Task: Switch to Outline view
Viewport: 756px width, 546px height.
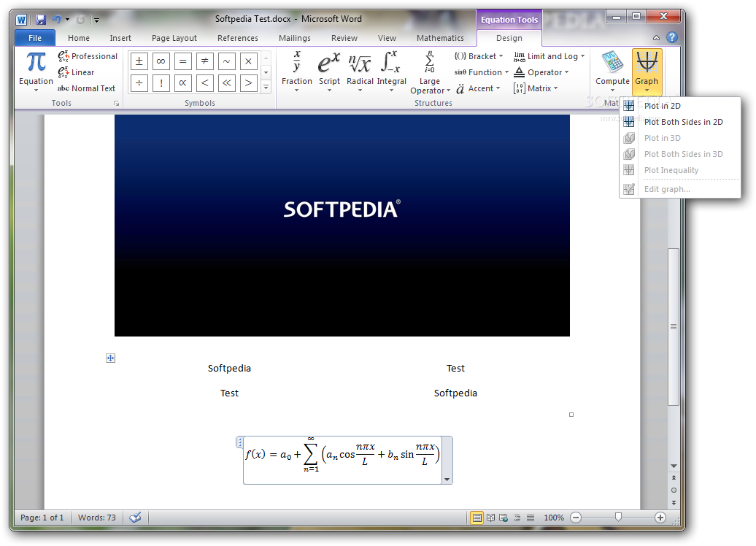Action: (x=517, y=518)
